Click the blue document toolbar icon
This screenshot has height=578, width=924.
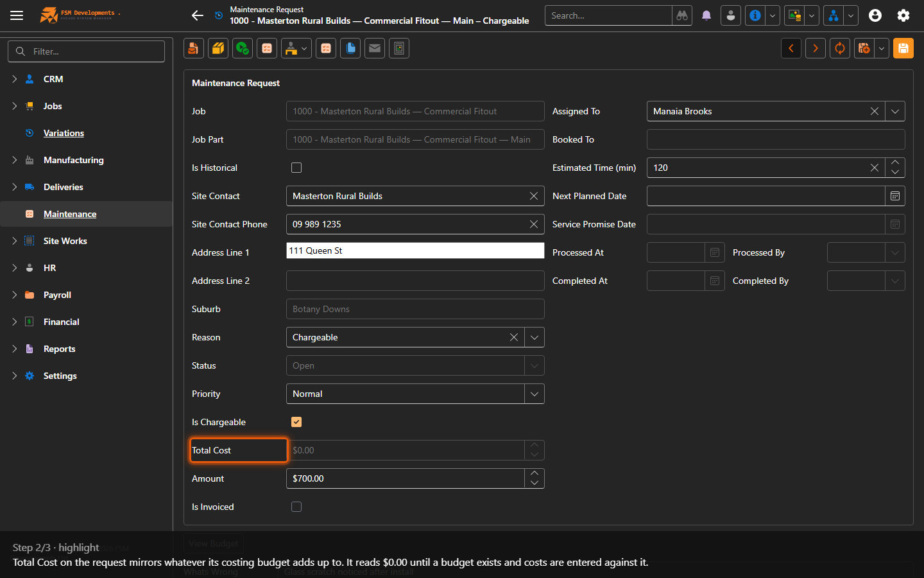(x=350, y=48)
